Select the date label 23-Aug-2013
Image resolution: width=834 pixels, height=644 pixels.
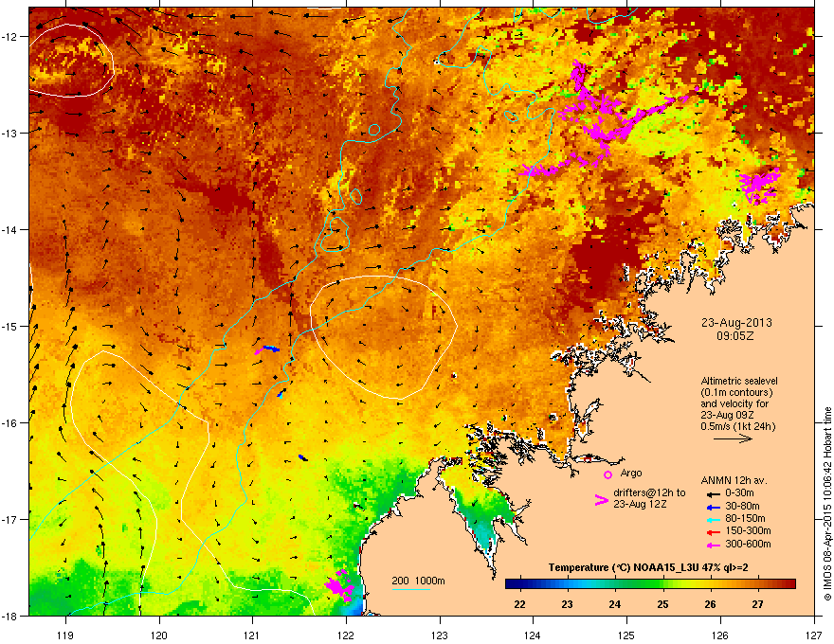pos(736,323)
